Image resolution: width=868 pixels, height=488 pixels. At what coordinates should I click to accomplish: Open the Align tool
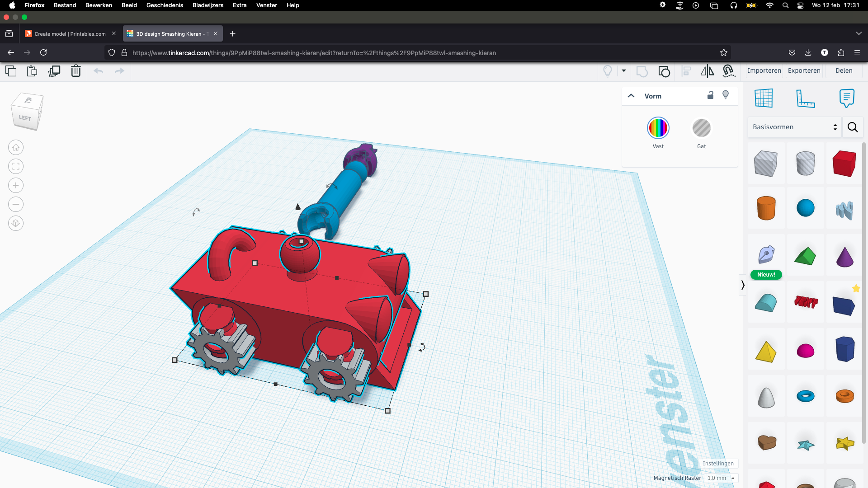pos(686,71)
